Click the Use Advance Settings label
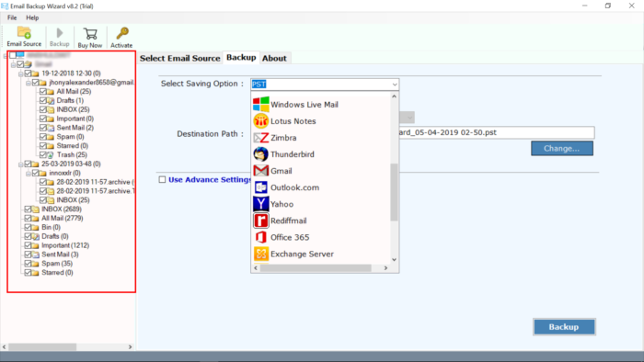The image size is (644, 362). tap(211, 179)
